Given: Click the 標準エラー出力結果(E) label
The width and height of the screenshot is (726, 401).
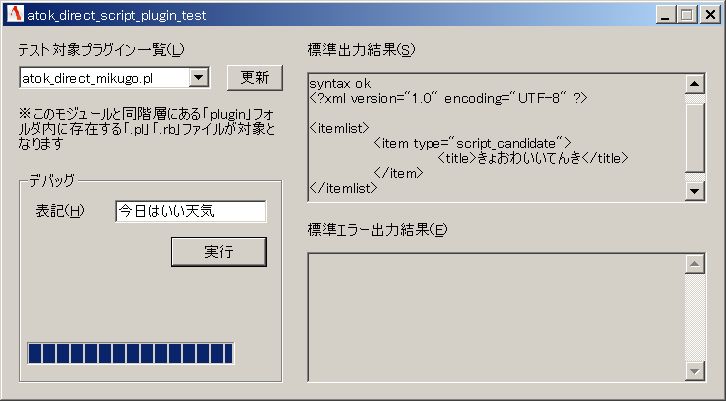Looking at the screenshot, I should pyautogui.click(x=377, y=229).
